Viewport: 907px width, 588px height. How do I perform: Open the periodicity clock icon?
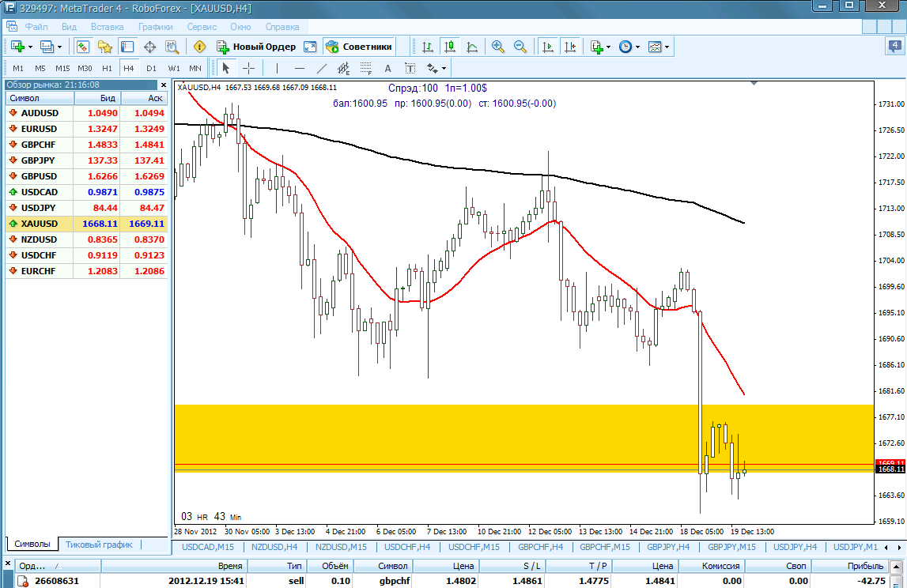625,47
